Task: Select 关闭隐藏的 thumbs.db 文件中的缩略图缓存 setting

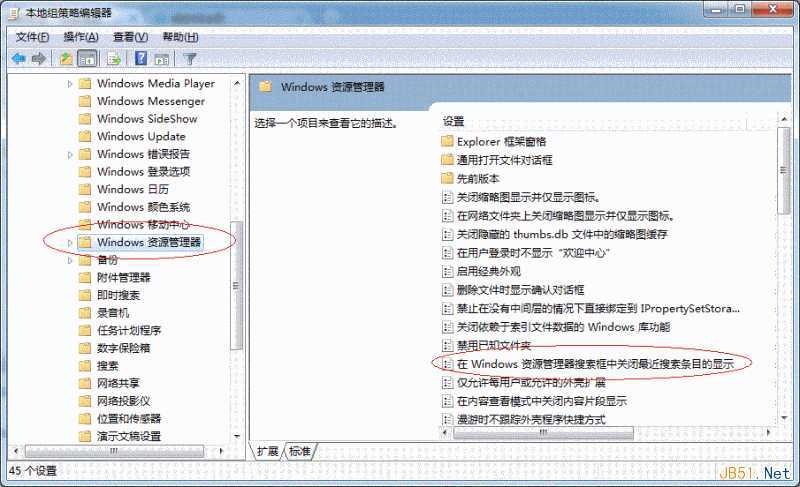Action: tap(562, 234)
